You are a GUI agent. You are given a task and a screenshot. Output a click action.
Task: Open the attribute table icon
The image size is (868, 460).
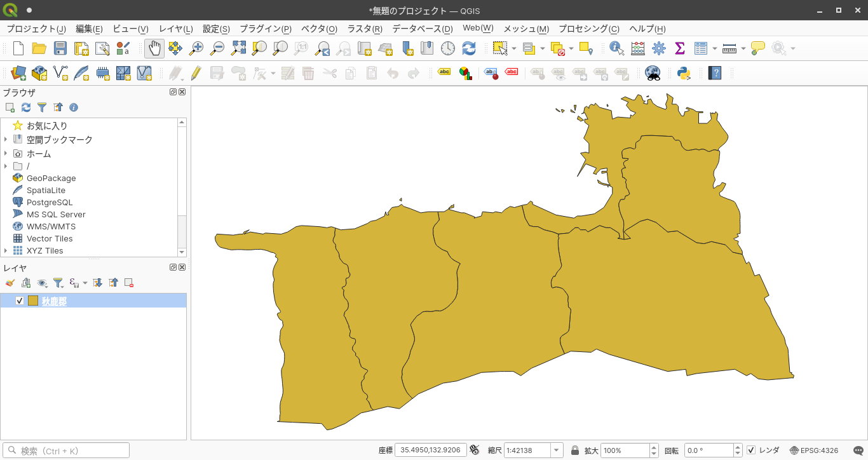tap(701, 48)
